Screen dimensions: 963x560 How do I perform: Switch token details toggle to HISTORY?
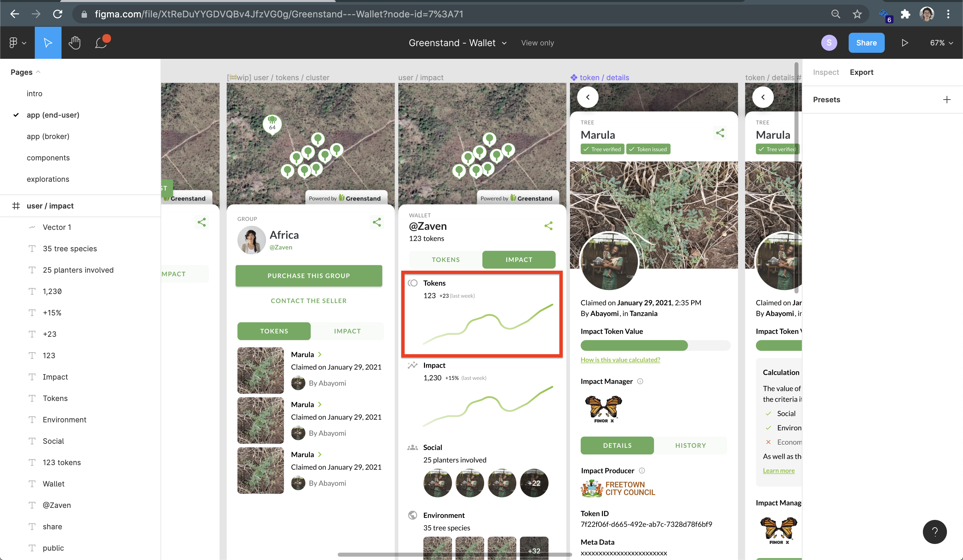[690, 445]
